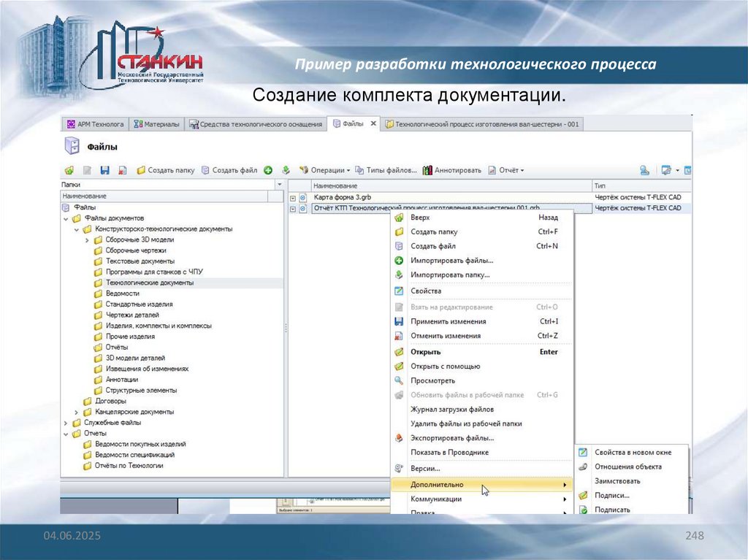Viewport: 748px width, 560px height.
Task: Click the Свойства icon in context menu
Action: click(400, 291)
